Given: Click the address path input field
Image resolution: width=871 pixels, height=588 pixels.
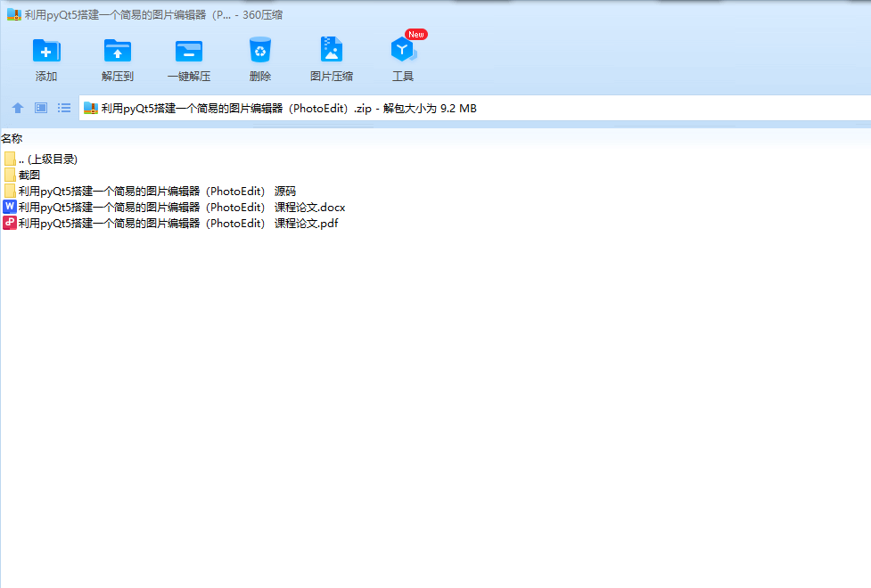Looking at the screenshot, I should point(475,109).
